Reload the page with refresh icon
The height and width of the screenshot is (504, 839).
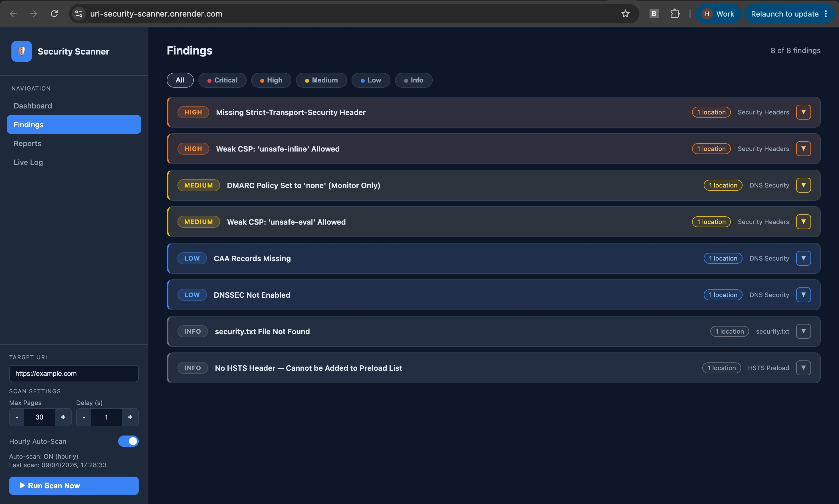click(54, 14)
